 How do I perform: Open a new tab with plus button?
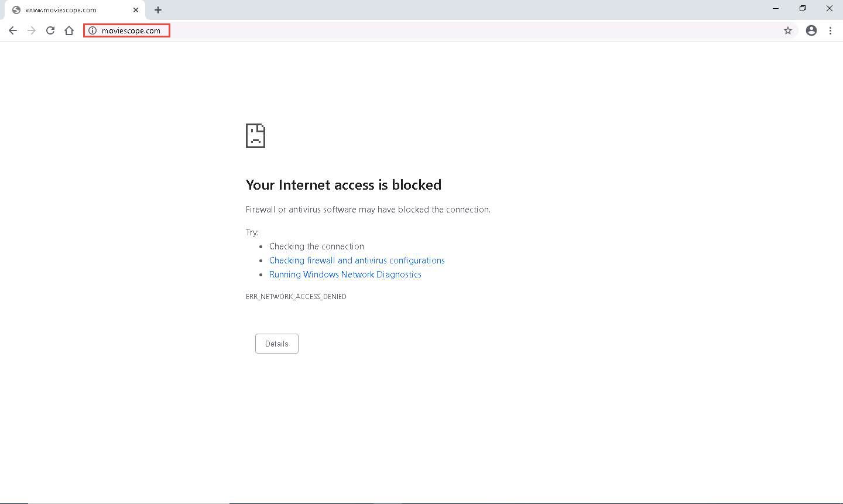(x=158, y=10)
